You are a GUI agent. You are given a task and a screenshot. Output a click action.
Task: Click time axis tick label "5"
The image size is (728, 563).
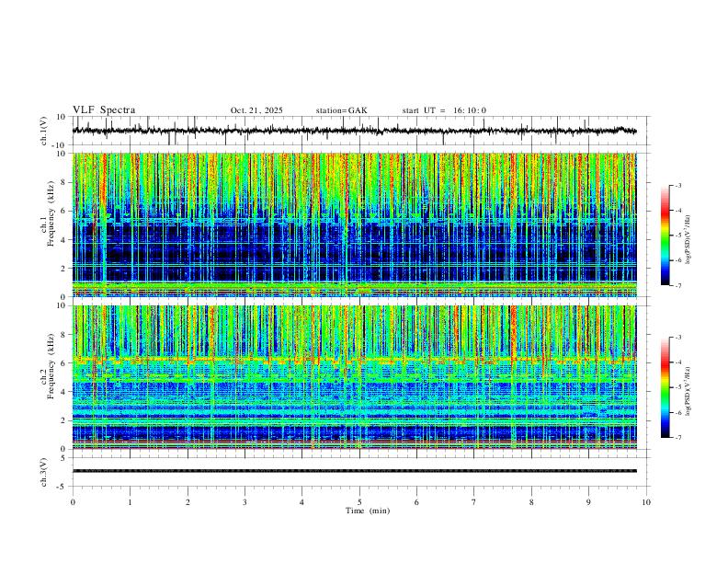[x=359, y=502]
